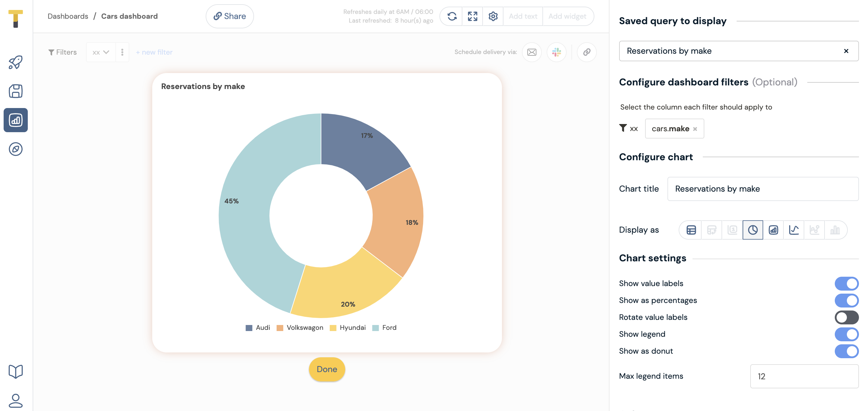Screen dimensions: 868x411
Task: Open the saved query selection box
Action: (x=731, y=51)
